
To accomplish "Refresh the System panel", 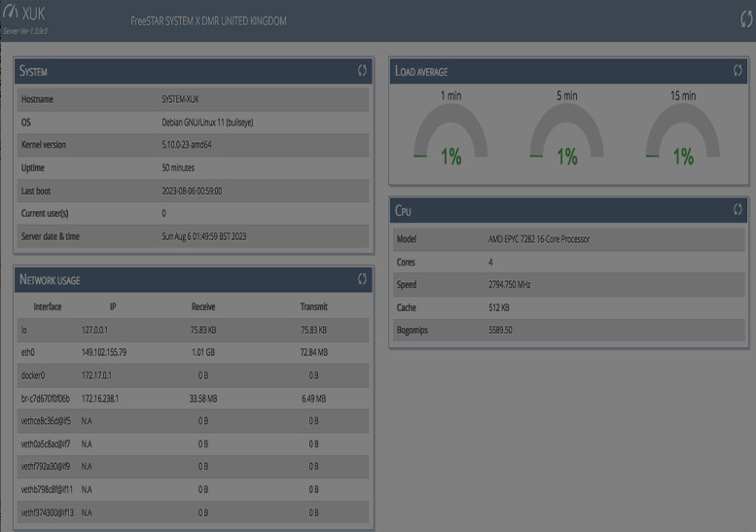I will pyautogui.click(x=362, y=71).
